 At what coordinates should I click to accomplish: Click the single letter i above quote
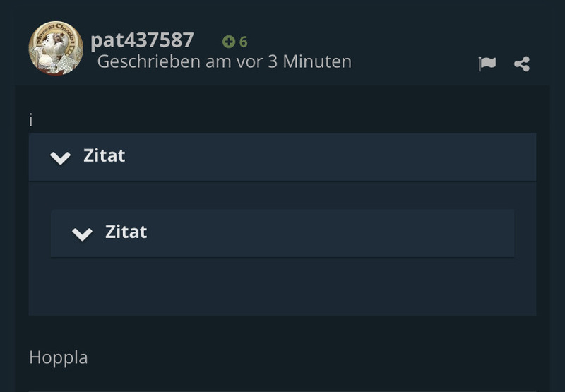(31, 120)
